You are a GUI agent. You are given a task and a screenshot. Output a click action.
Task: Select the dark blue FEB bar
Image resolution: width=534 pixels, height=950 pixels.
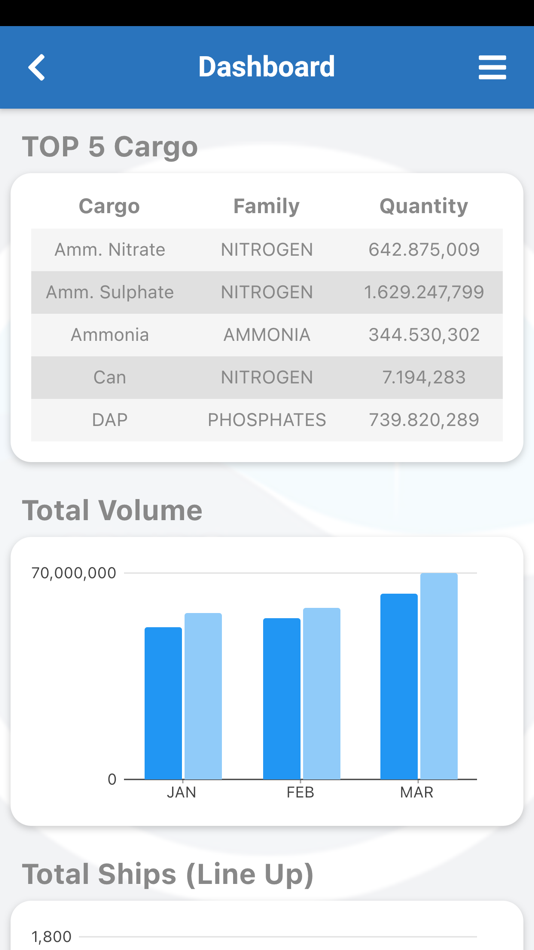pyautogui.click(x=281, y=699)
